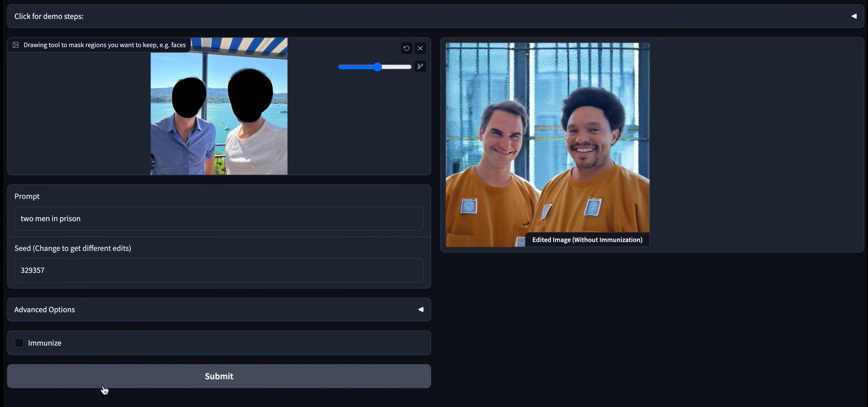Click the 'Edited Image (Without Immunization)' label

588,240
